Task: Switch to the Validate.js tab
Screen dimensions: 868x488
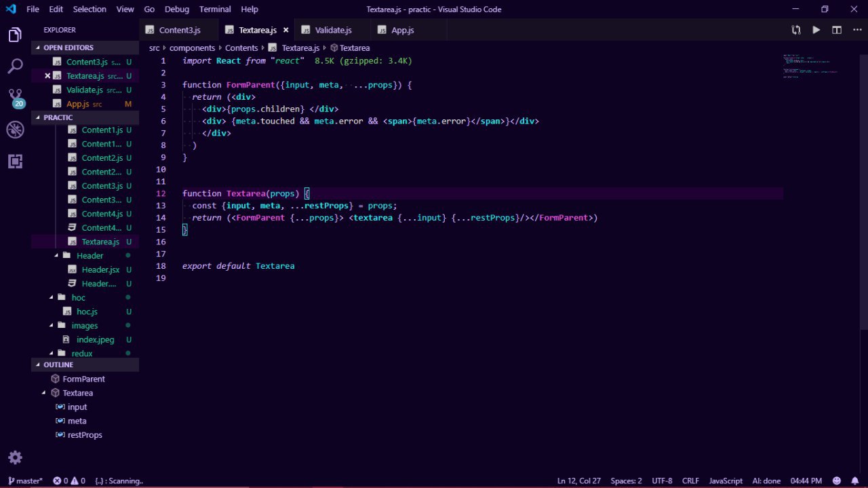Action: [333, 31]
